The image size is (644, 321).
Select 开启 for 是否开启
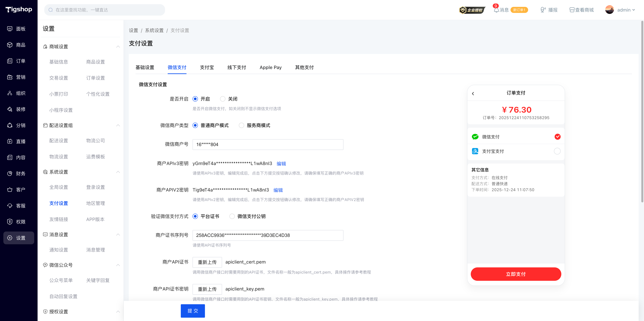coord(195,99)
